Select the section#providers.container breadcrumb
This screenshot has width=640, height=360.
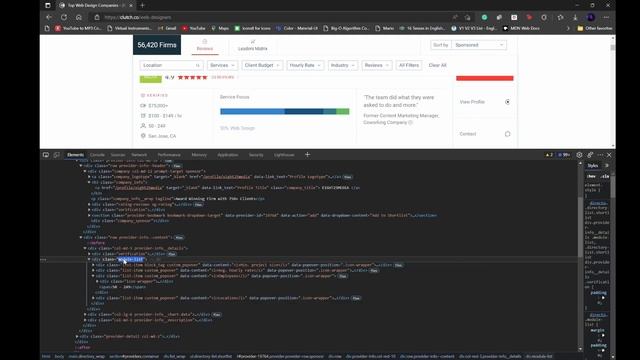click(133, 356)
